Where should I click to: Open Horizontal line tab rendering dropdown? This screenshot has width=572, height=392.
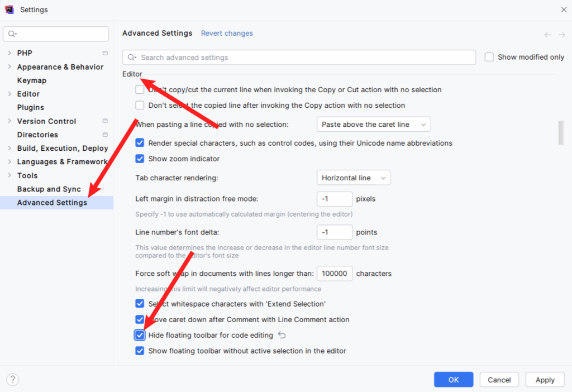[x=354, y=178]
